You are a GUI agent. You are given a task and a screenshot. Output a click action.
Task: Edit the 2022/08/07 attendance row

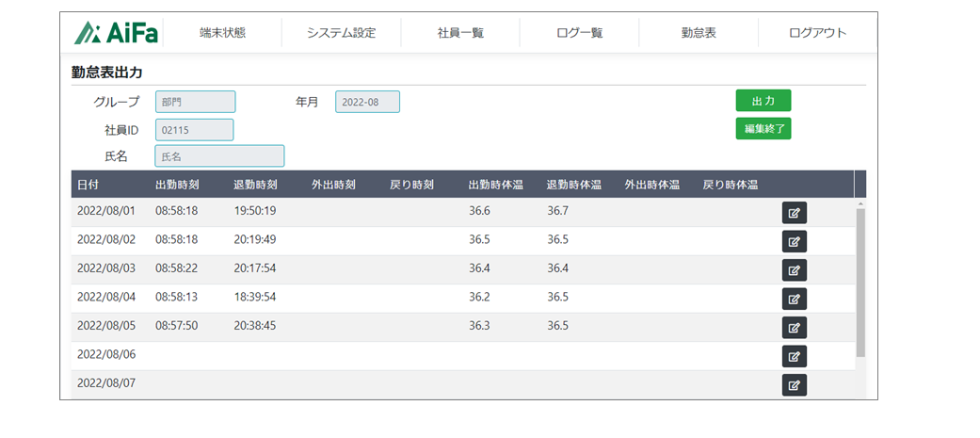coord(794,385)
